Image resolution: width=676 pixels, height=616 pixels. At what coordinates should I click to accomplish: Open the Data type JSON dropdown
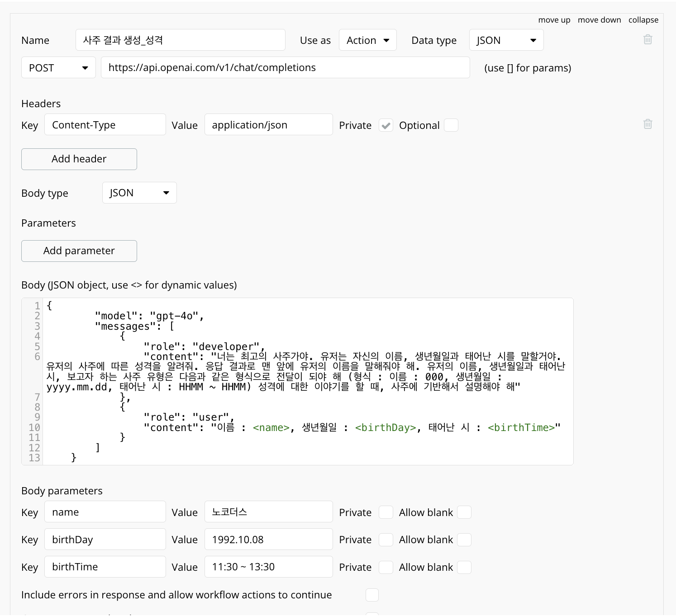506,40
